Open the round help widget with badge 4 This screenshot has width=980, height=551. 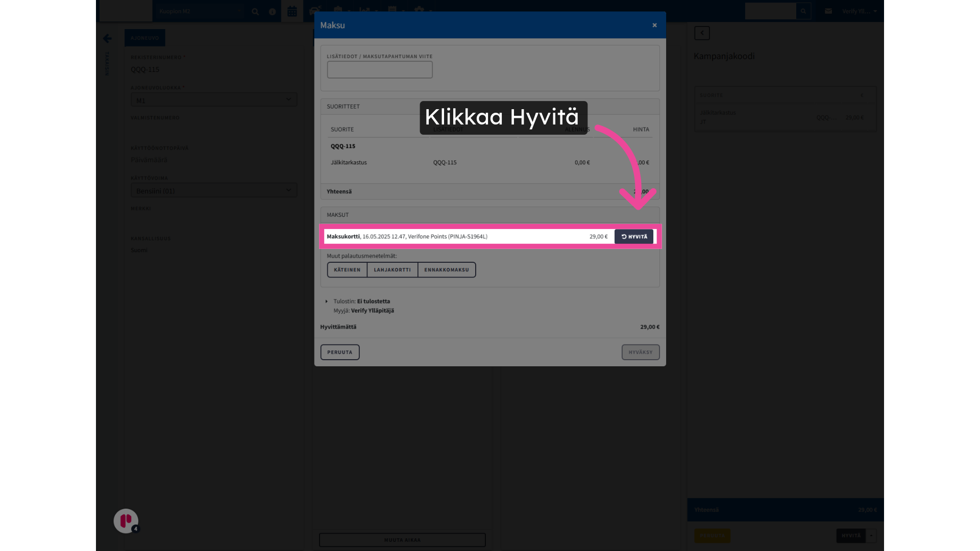[x=126, y=521]
